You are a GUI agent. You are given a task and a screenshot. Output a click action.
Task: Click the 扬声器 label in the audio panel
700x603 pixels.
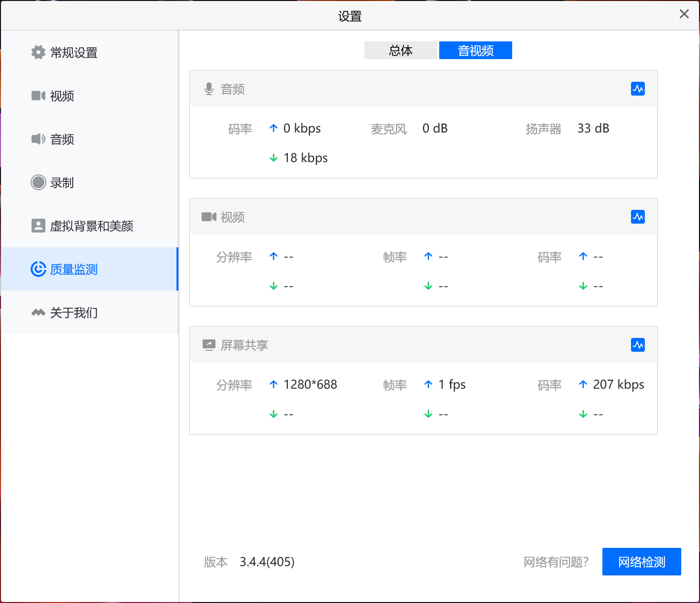pos(544,129)
